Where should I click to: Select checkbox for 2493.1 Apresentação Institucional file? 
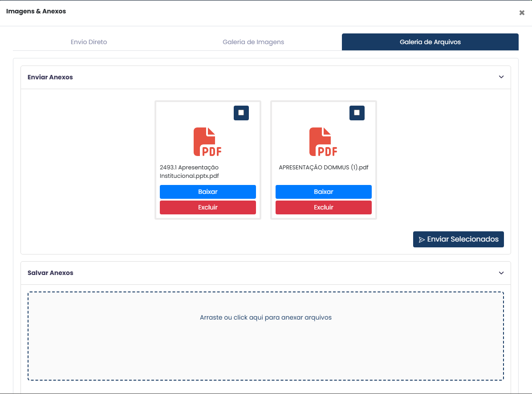pos(241,113)
